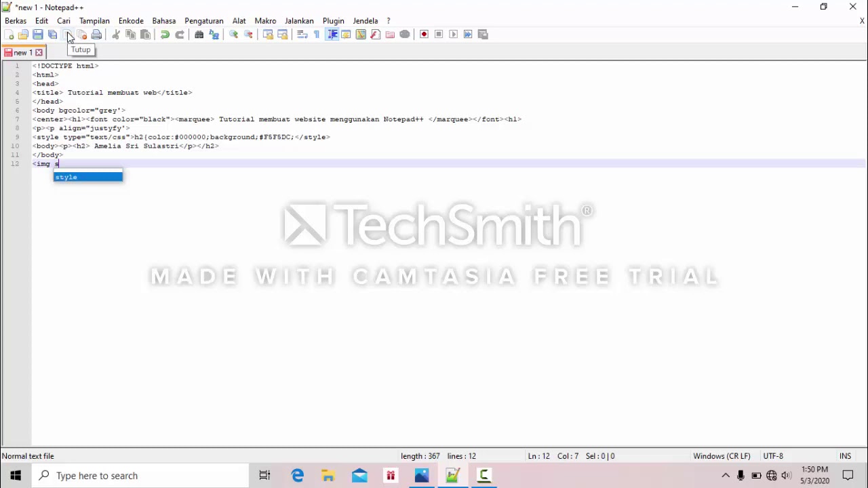
Task: Click the INS insert mode indicator
Action: [x=845, y=456]
